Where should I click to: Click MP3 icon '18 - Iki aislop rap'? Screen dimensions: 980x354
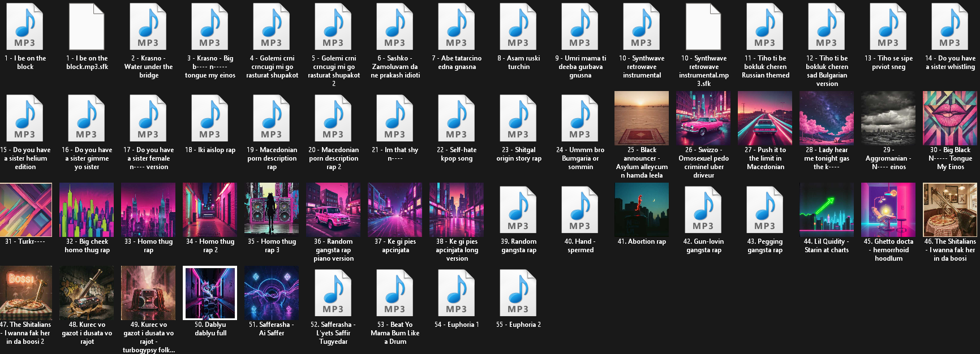pyautogui.click(x=210, y=119)
